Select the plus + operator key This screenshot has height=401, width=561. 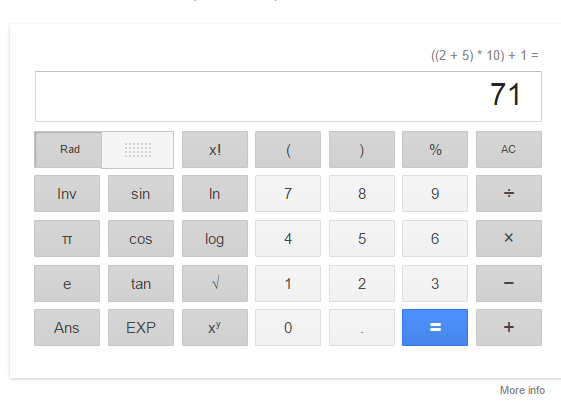[509, 327]
